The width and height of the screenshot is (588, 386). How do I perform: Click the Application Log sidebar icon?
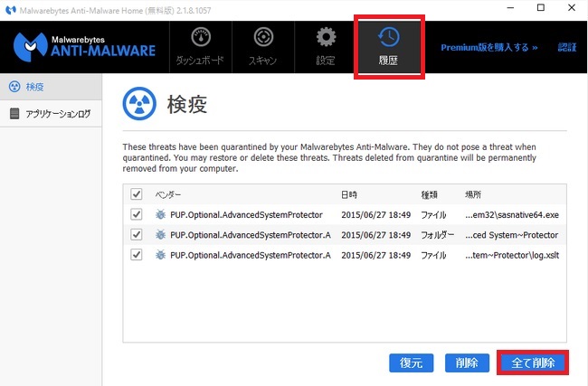coord(14,113)
